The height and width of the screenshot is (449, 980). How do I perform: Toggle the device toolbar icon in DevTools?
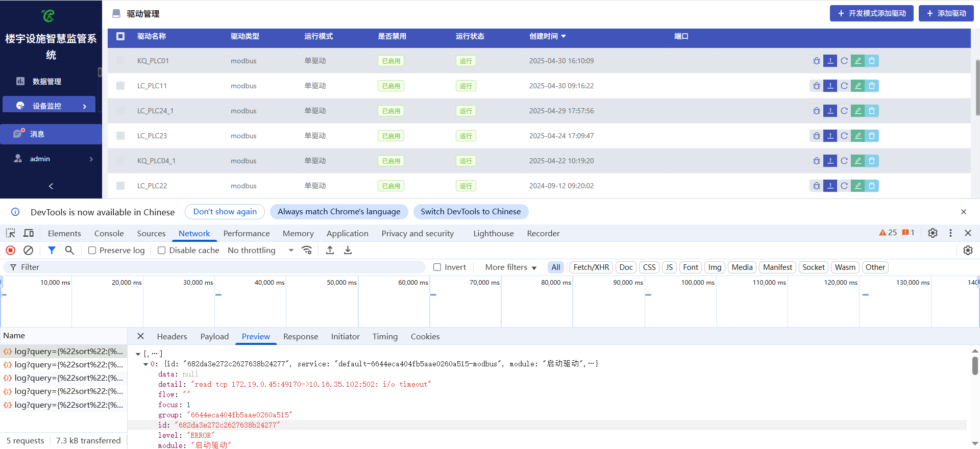pos(29,233)
